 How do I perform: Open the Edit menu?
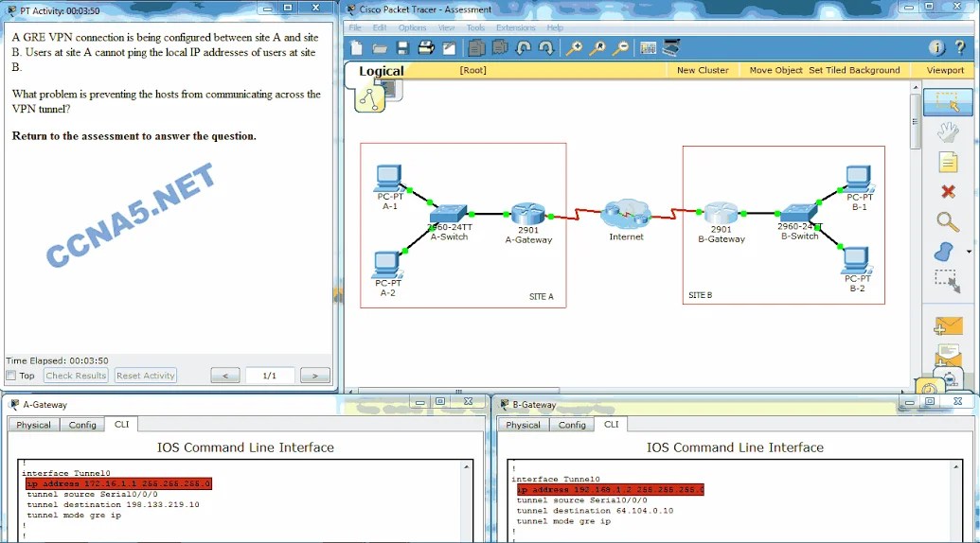point(380,27)
